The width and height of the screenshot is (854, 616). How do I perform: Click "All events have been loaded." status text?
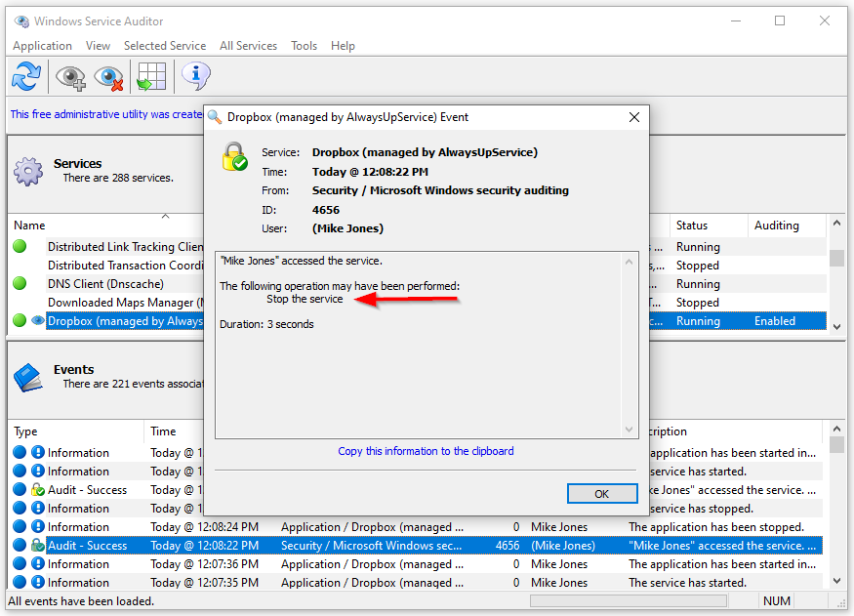pyautogui.click(x=81, y=600)
